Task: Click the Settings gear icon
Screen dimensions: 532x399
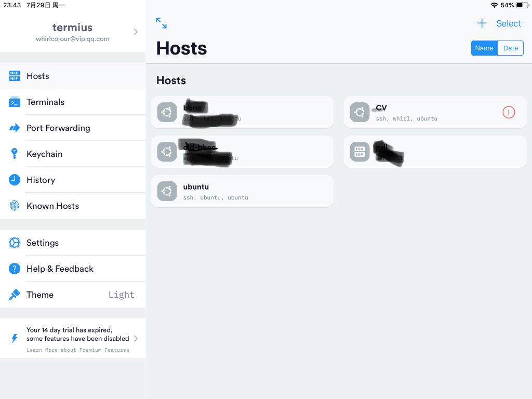Action: tap(14, 243)
